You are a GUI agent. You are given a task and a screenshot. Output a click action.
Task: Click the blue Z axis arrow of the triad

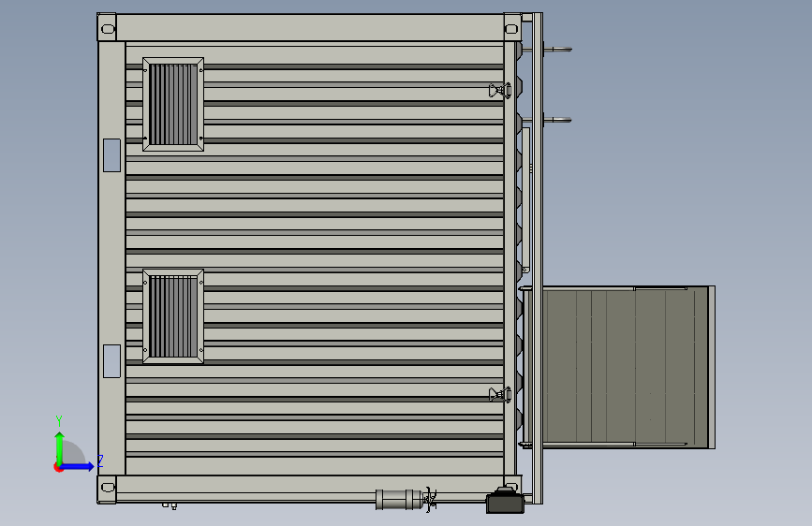tap(76, 466)
